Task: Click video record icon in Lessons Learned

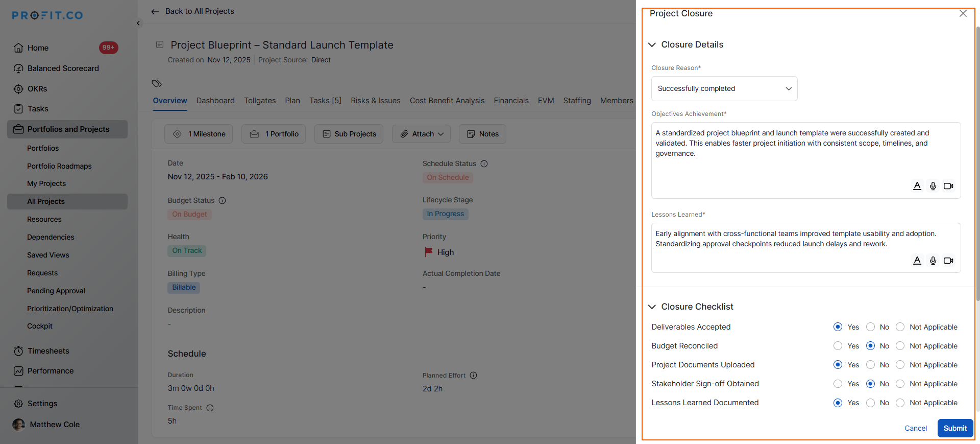Action: click(948, 261)
